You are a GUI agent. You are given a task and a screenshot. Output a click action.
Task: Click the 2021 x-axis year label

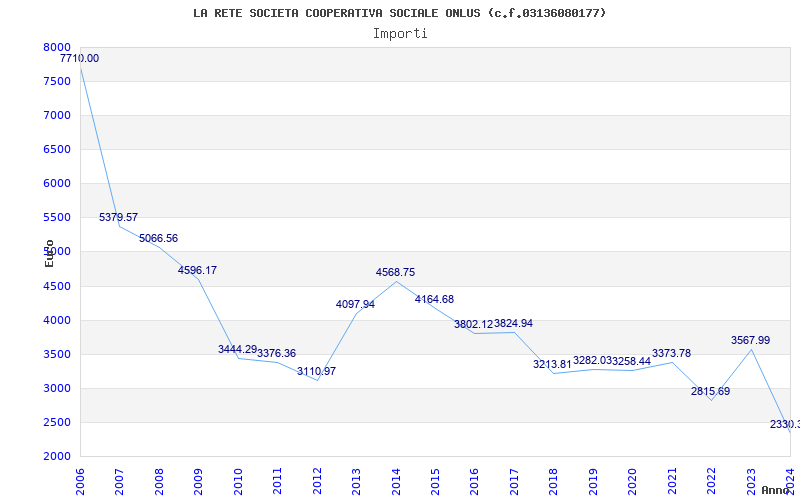click(672, 481)
